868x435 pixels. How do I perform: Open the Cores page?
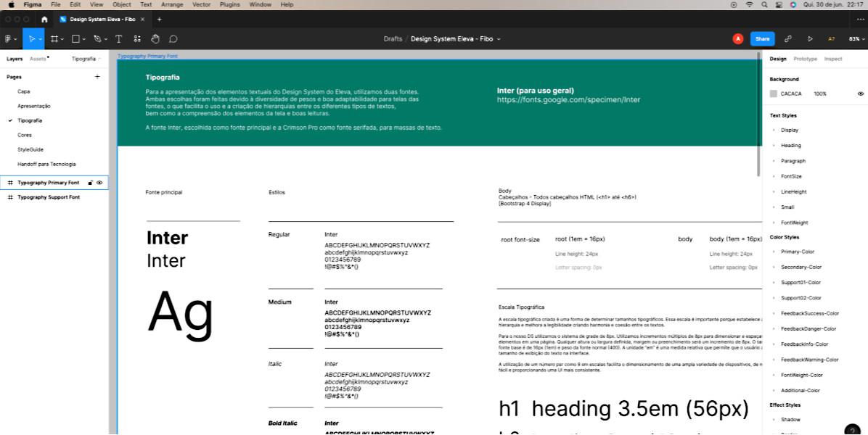pyautogui.click(x=25, y=135)
